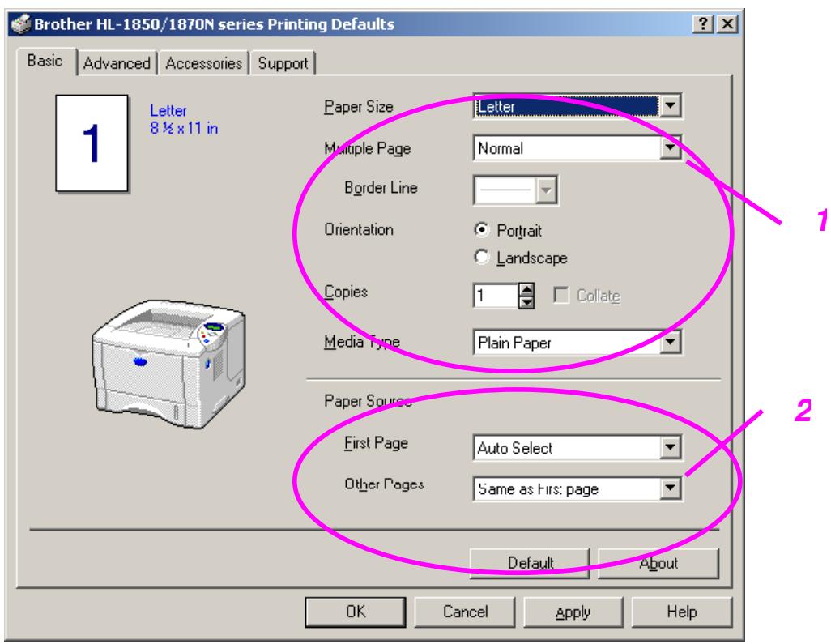Toggle the Collate checkbox
This screenshot has width=831, height=644.
[560, 295]
